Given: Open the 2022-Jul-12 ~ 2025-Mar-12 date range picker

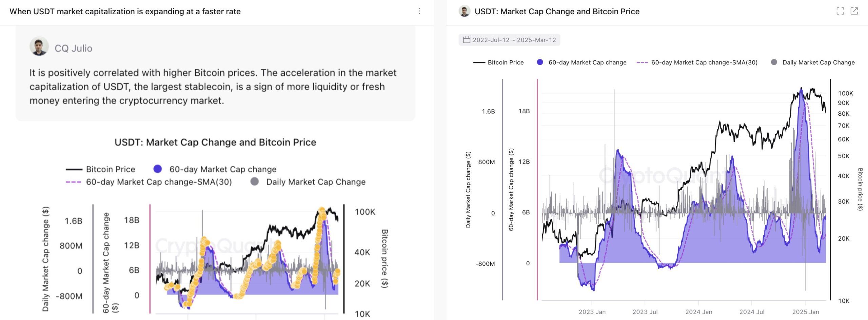Looking at the screenshot, I should point(514,40).
